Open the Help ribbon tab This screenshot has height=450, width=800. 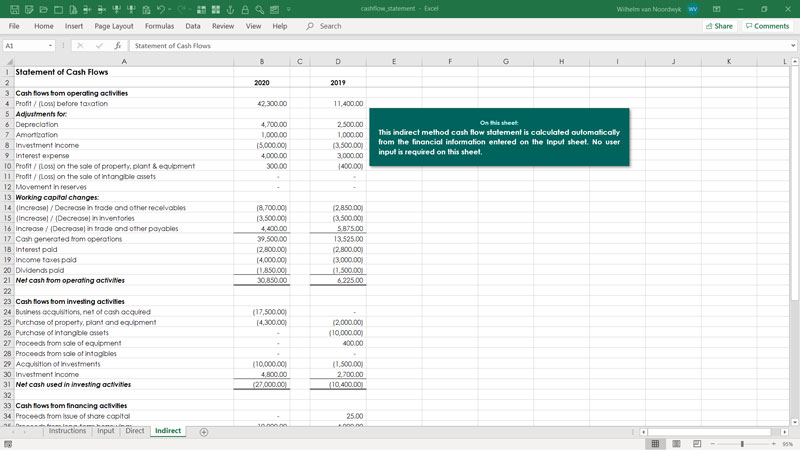[x=280, y=26]
